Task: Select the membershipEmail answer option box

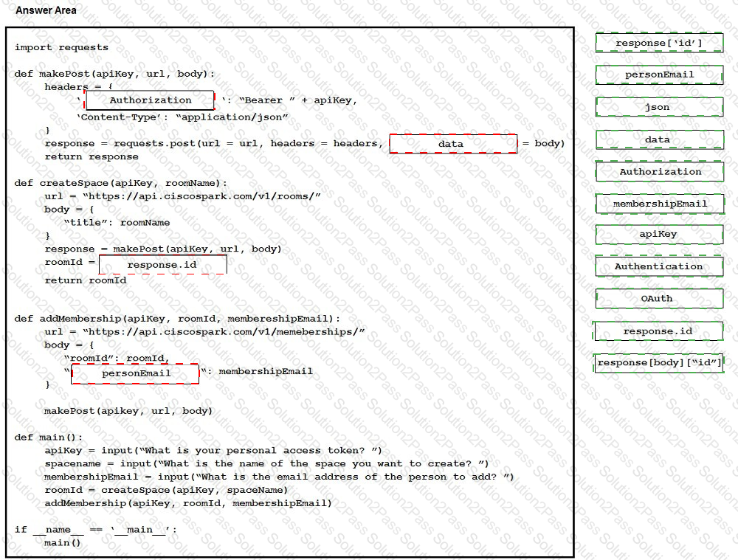Action: point(659,204)
